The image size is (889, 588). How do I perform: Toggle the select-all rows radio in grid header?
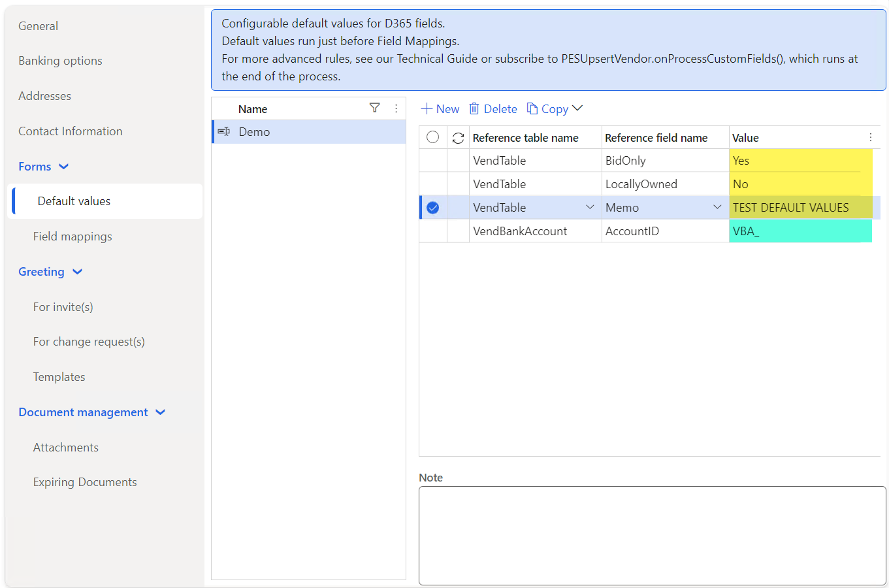coord(432,137)
